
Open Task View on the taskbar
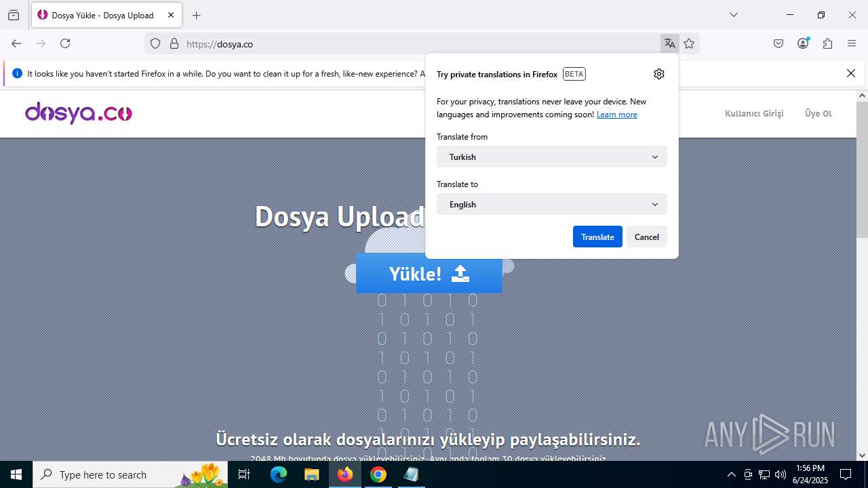pyautogui.click(x=244, y=474)
